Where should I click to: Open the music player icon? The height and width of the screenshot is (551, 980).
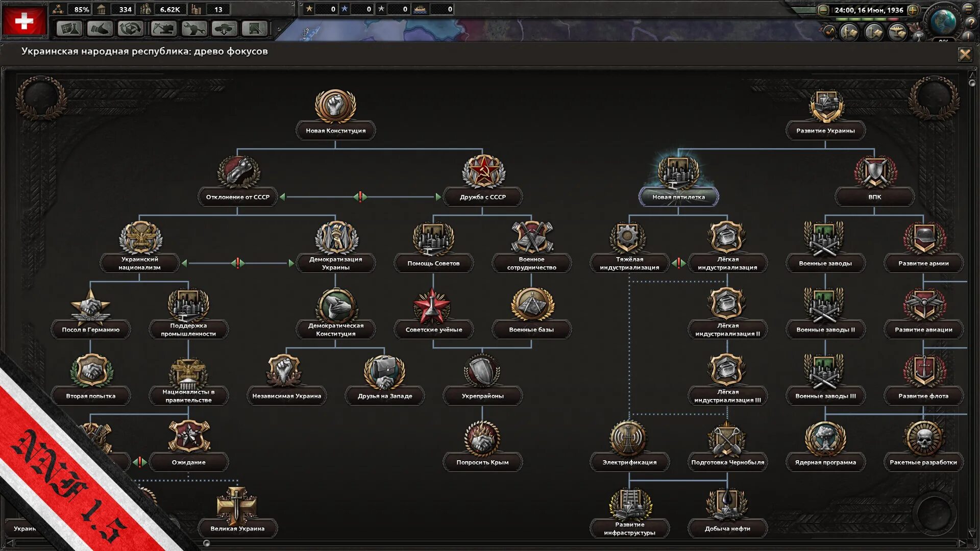coord(829,32)
